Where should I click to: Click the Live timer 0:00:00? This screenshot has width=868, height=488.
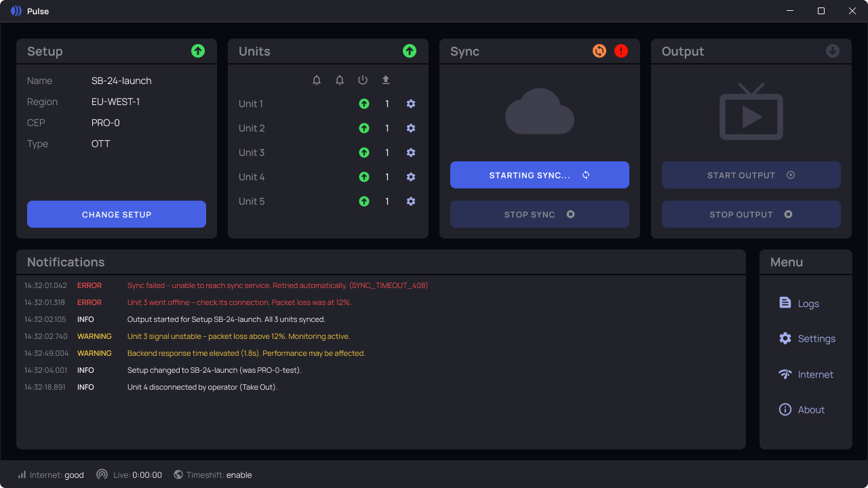pyautogui.click(x=147, y=475)
